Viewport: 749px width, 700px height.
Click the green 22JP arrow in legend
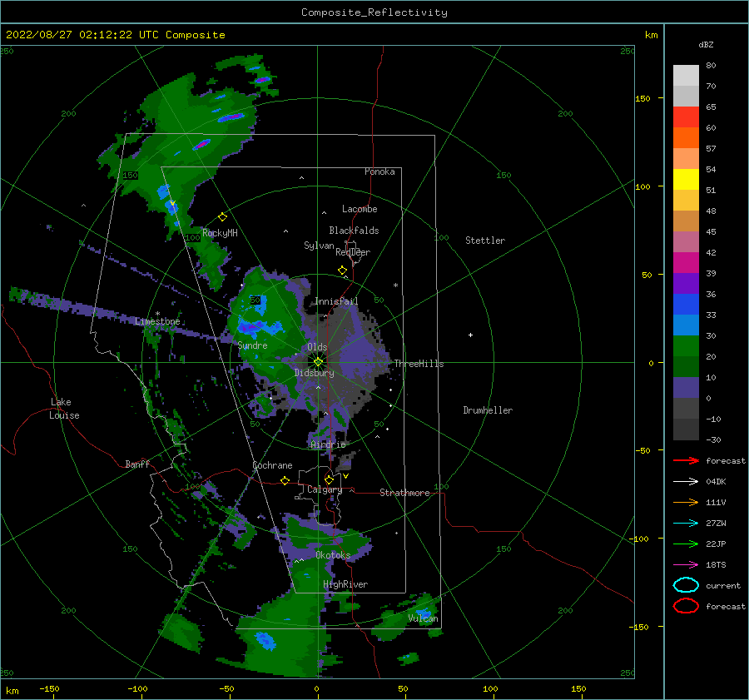click(x=686, y=544)
